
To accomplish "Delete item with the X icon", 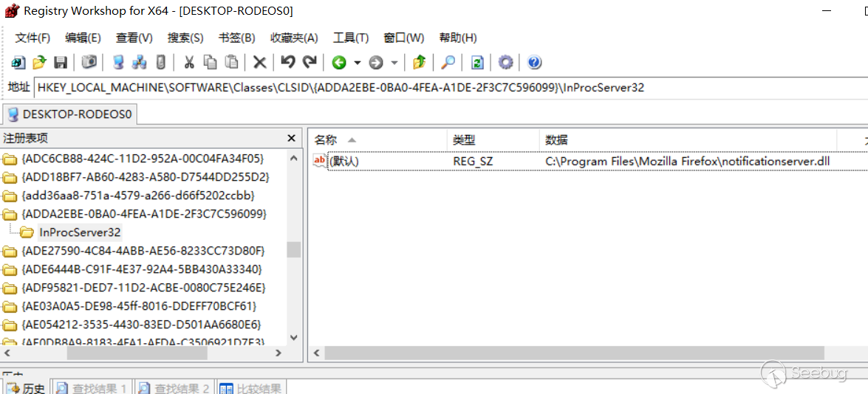I will [259, 63].
